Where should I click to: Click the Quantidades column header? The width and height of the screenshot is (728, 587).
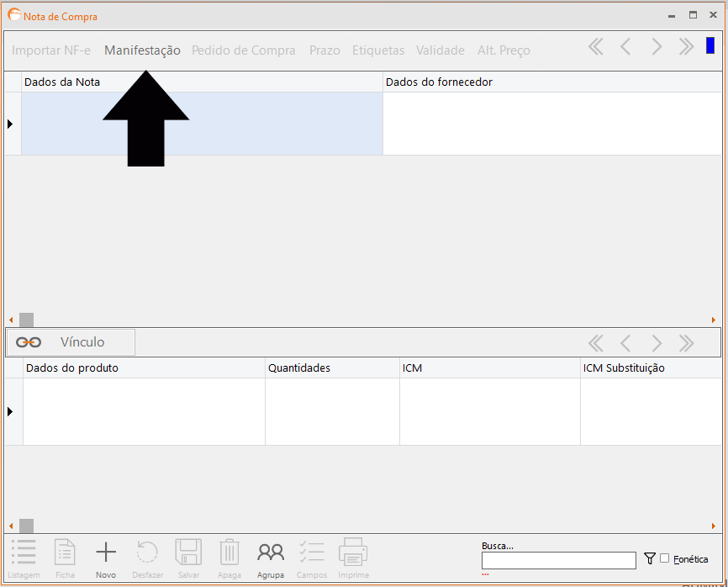coord(332,368)
